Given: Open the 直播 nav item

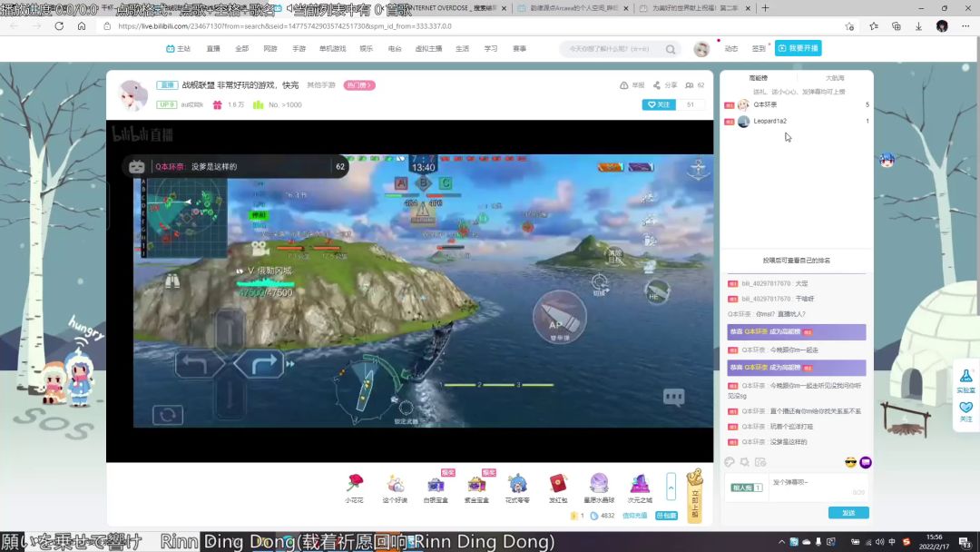Looking at the screenshot, I should (x=213, y=49).
